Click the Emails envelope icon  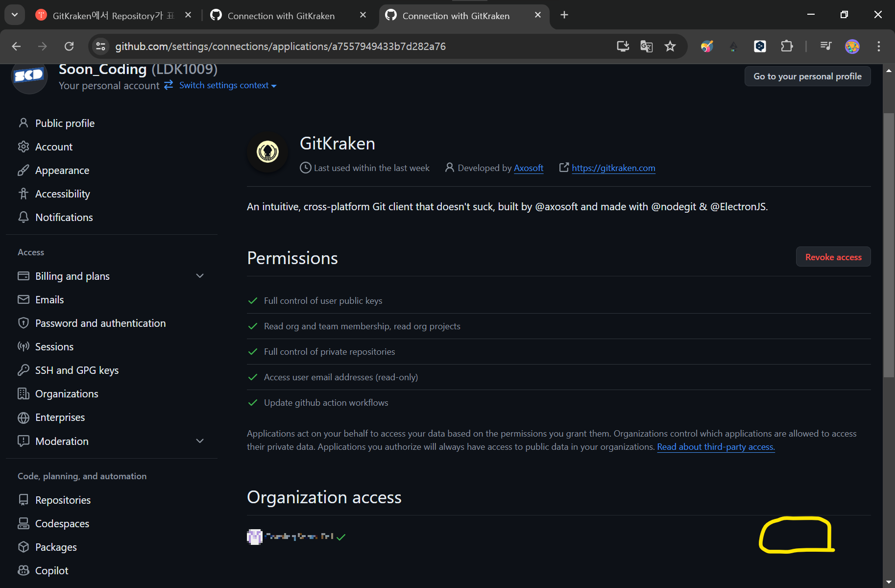(23, 299)
